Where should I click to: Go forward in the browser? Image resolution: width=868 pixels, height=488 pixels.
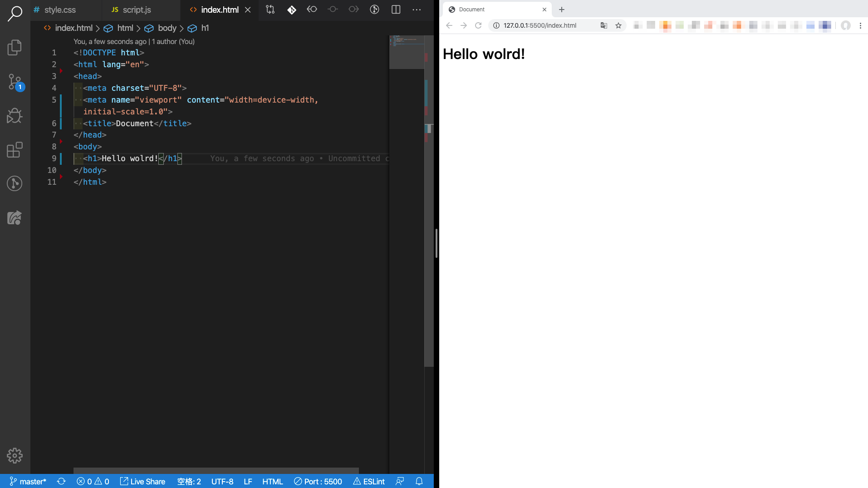(464, 25)
